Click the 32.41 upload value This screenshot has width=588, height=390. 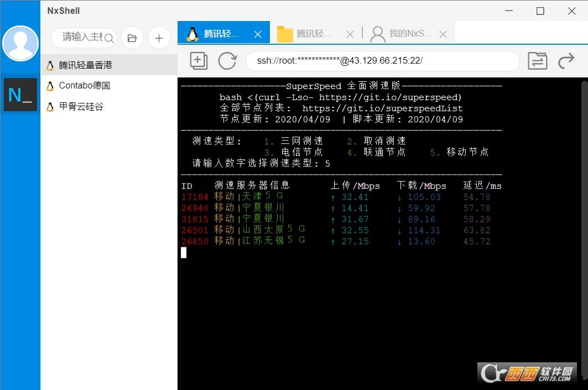point(355,197)
